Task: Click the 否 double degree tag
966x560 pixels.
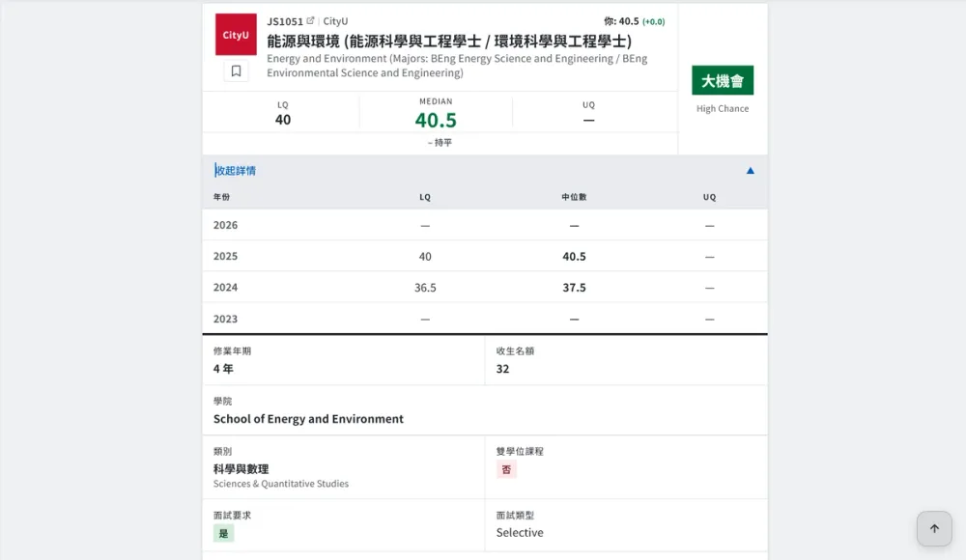Action: click(x=506, y=469)
